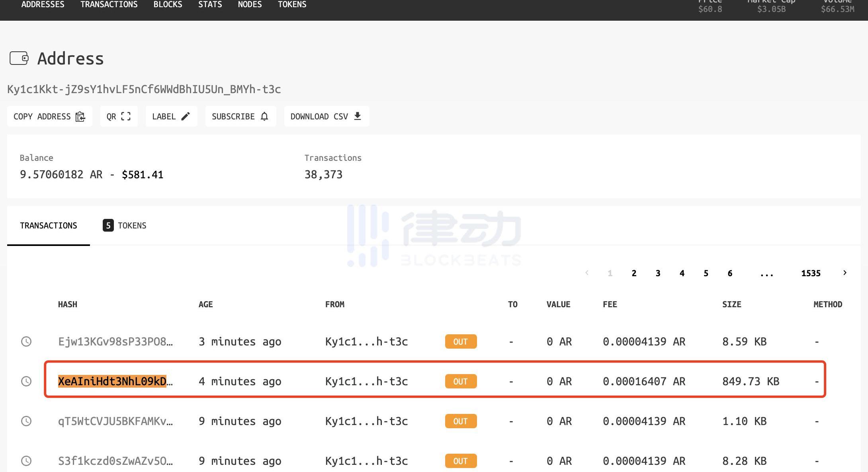Click the subscribe bell icon

(264, 116)
